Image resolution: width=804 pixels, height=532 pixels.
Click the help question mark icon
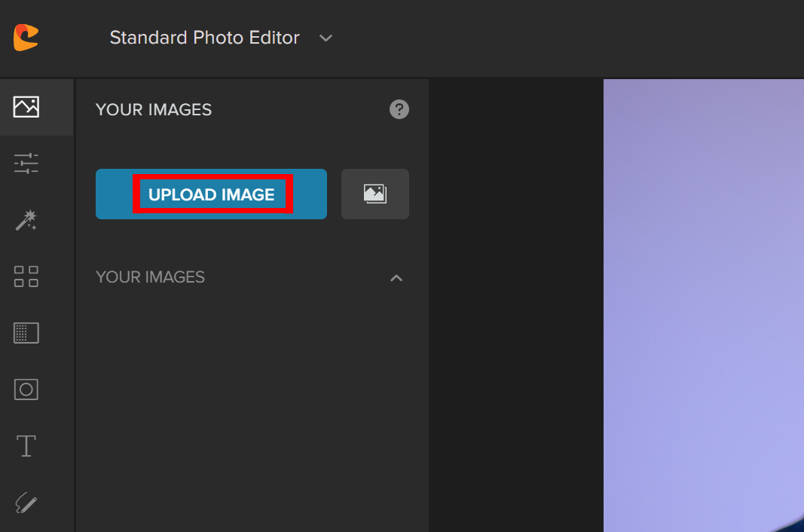click(399, 109)
